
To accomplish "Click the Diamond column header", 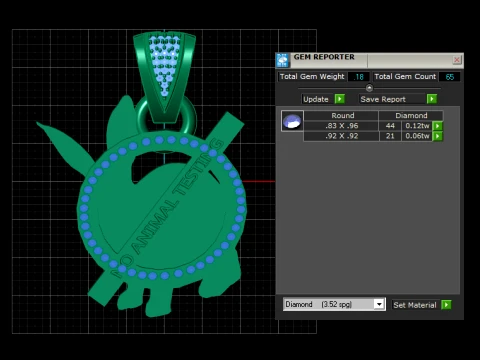I will tap(411, 115).
